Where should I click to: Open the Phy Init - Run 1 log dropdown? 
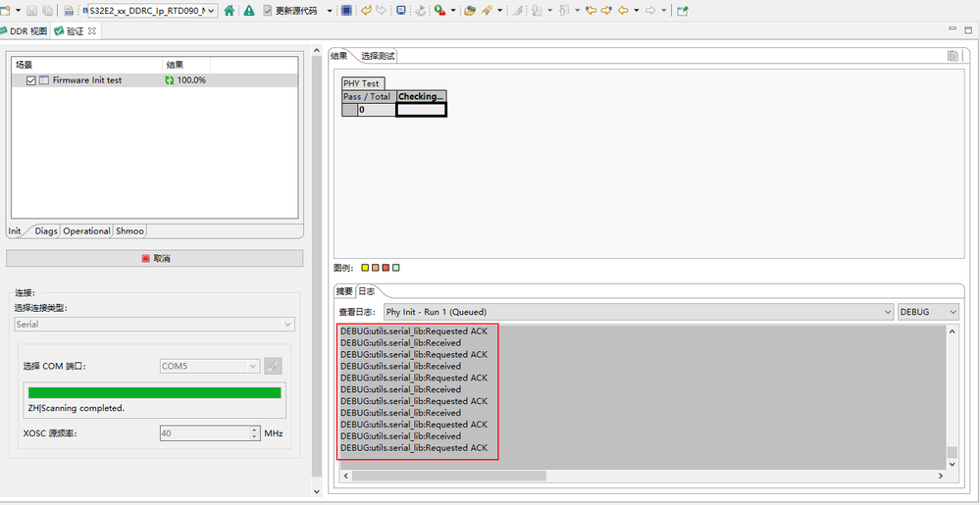[638, 312]
